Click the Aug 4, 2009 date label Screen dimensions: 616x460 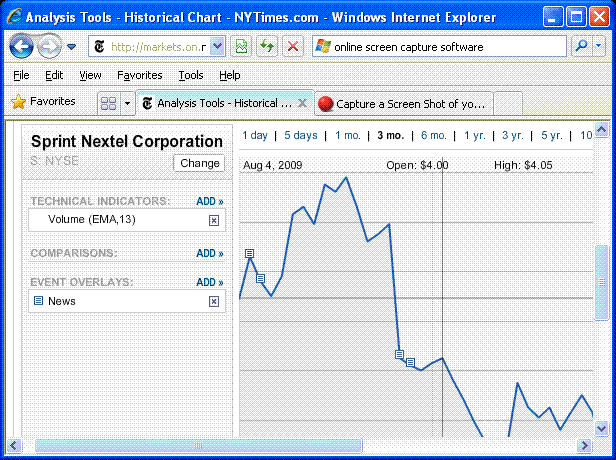coord(272,165)
